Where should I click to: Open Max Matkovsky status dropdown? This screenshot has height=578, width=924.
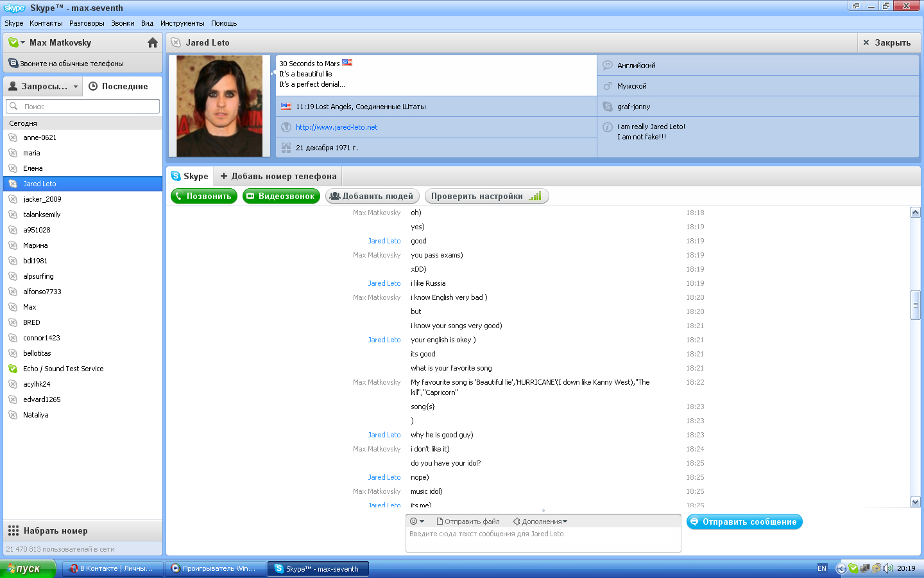tap(17, 42)
